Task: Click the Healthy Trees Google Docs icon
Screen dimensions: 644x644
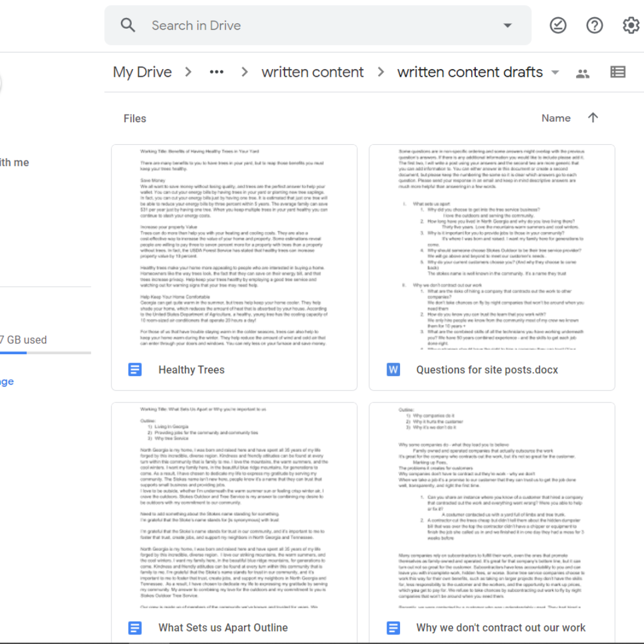Action: (135, 370)
